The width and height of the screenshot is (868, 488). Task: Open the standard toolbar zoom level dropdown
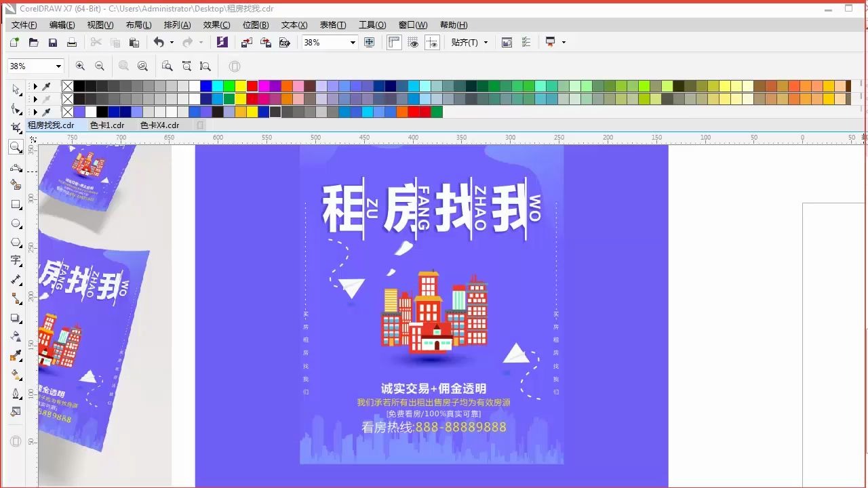pyautogui.click(x=353, y=43)
